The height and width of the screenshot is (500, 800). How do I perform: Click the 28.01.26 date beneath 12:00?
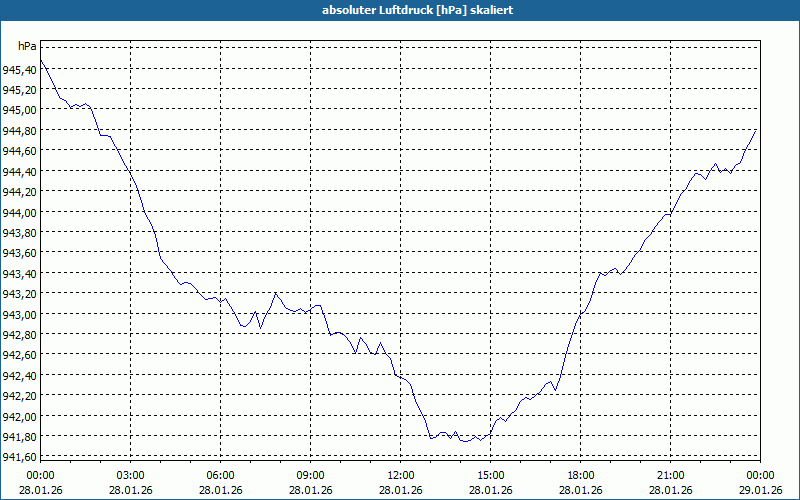point(401,490)
